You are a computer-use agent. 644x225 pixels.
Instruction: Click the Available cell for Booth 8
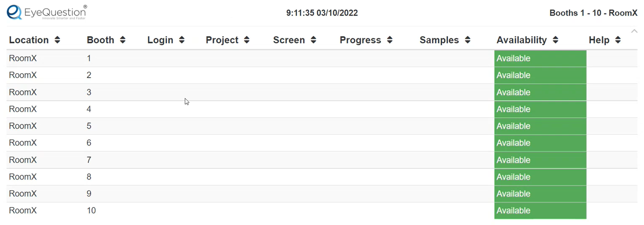[x=540, y=177]
